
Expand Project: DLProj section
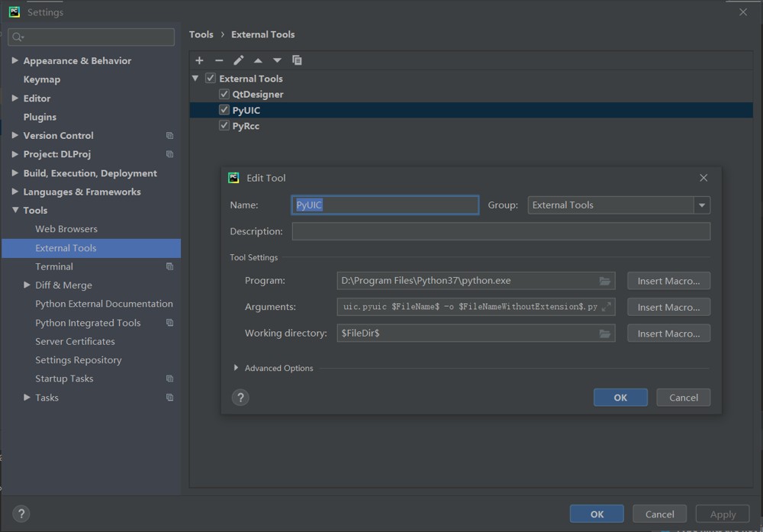coord(14,154)
